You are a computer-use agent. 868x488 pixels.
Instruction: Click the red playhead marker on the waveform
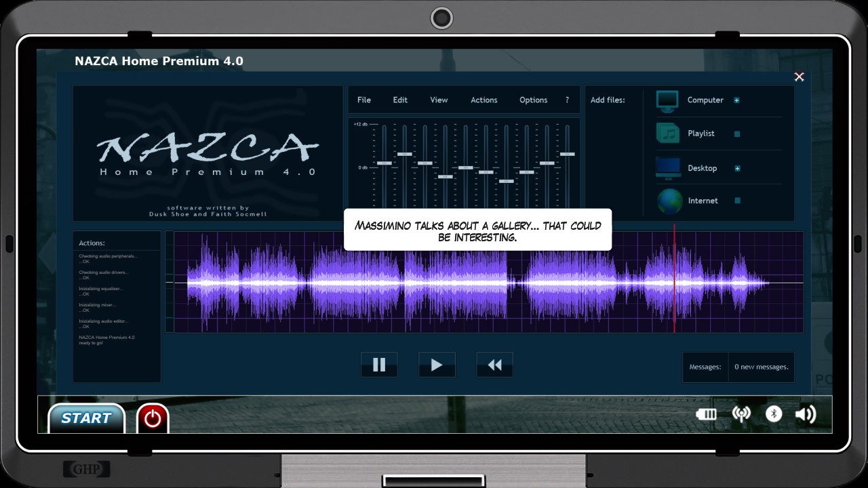(x=674, y=279)
